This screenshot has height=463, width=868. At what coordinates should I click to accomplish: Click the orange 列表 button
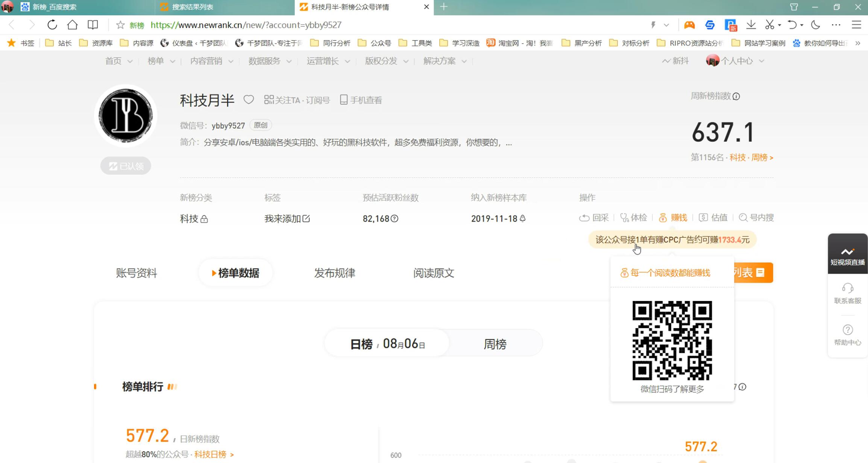pyautogui.click(x=753, y=272)
